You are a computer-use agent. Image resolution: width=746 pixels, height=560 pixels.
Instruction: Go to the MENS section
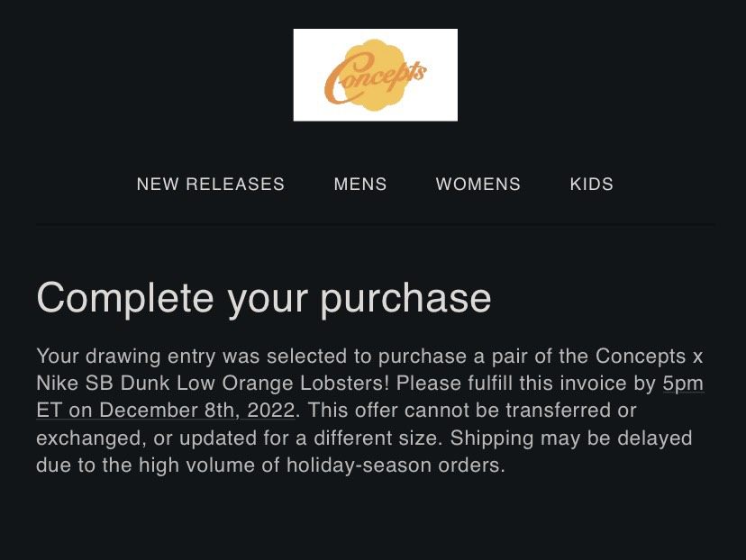pyautogui.click(x=360, y=184)
